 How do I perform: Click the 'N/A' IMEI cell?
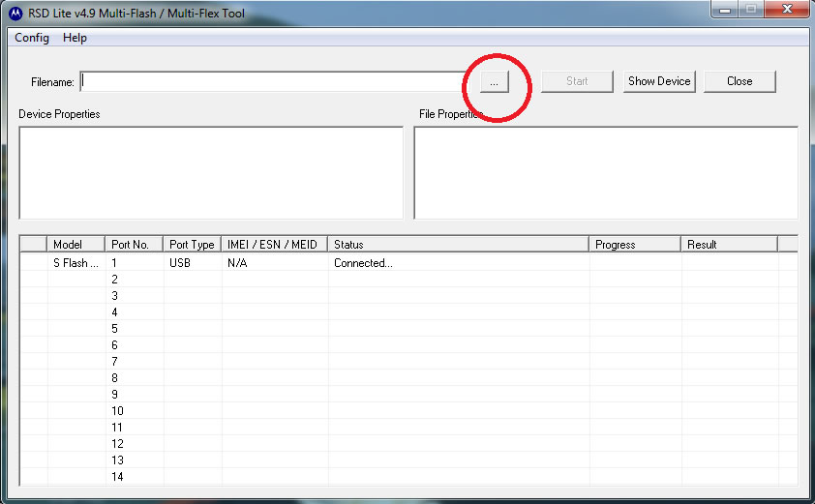[x=237, y=263]
